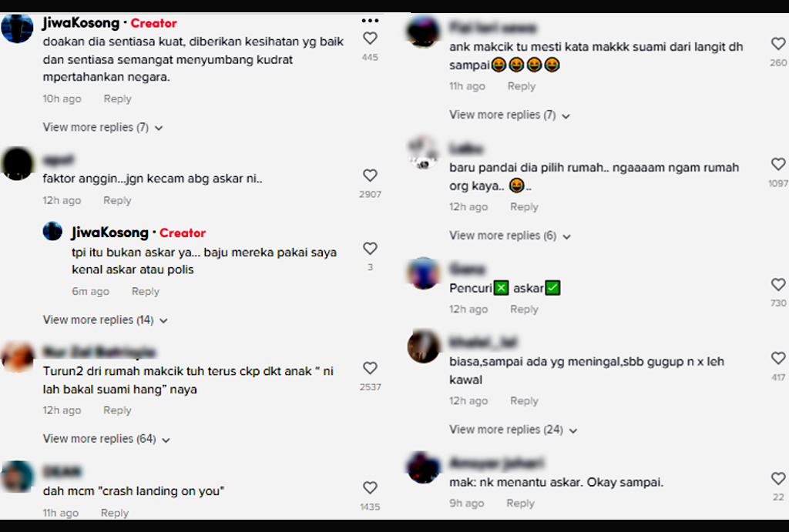Like the 'suami dari langit' comment
Image resolution: width=789 pixels, height=532 pixels.
tap(778, 44)
